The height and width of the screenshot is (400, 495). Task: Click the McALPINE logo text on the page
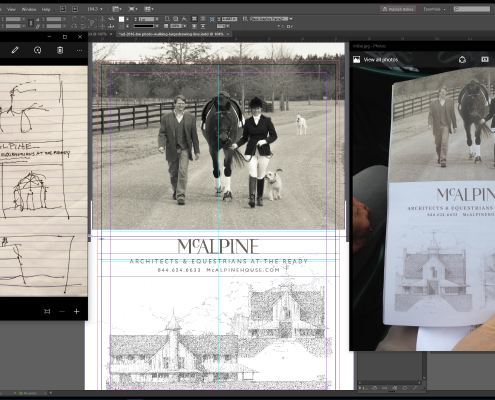(x=218, y=247)
